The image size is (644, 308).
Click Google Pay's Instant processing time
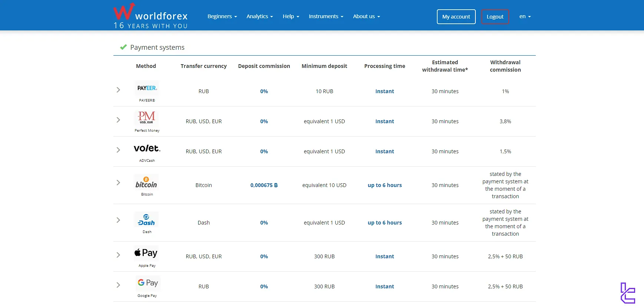(385, 286)
